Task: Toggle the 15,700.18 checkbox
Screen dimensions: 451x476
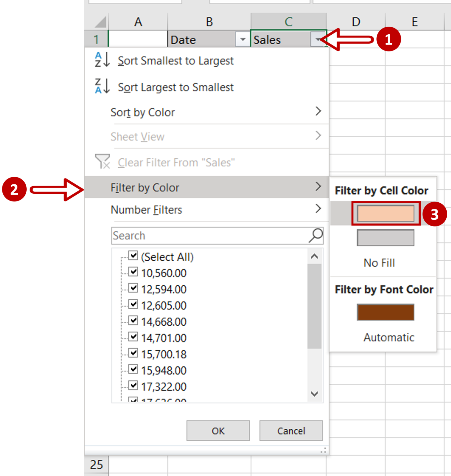Action: coord(133,353)
